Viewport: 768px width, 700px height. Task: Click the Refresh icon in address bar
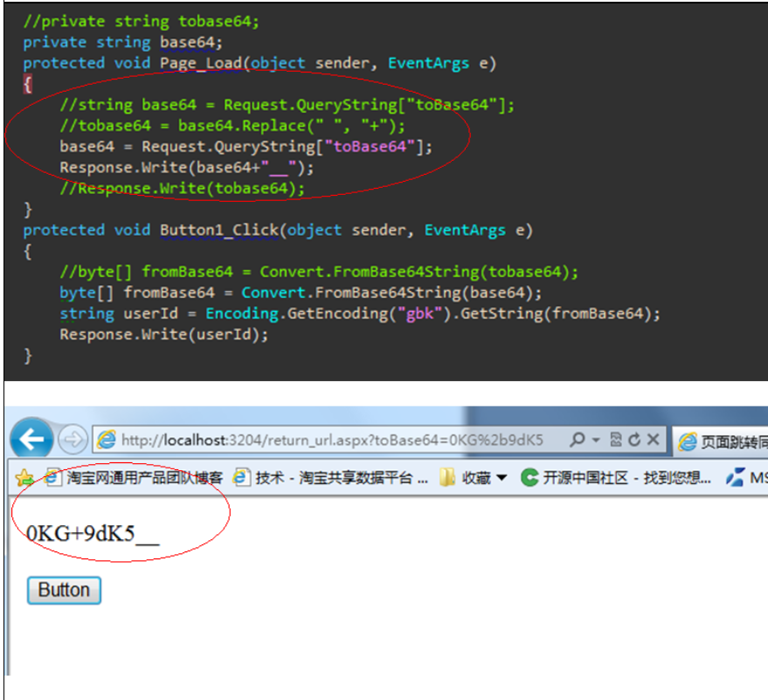pos(634,440)
